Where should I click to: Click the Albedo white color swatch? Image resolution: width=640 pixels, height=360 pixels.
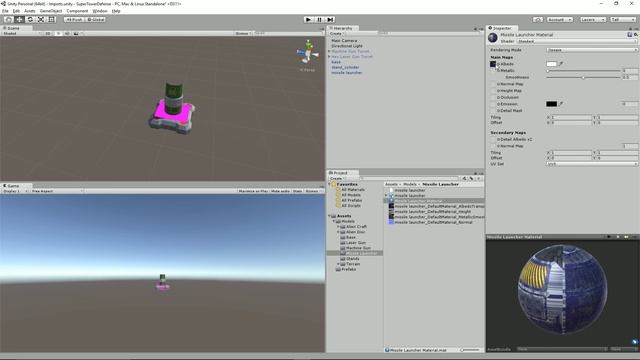(x=551, y=64)
